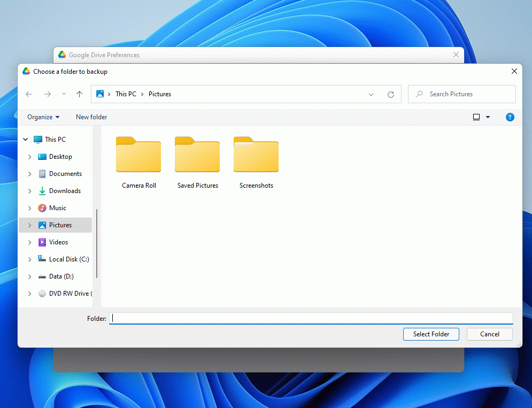The image size is (532, 408).
Task: Open the address bar history dropdown
Action: [x=371, y=95]
